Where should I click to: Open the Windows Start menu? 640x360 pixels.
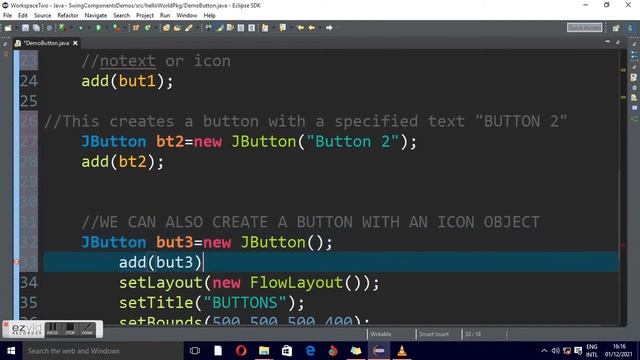point(11,351)
